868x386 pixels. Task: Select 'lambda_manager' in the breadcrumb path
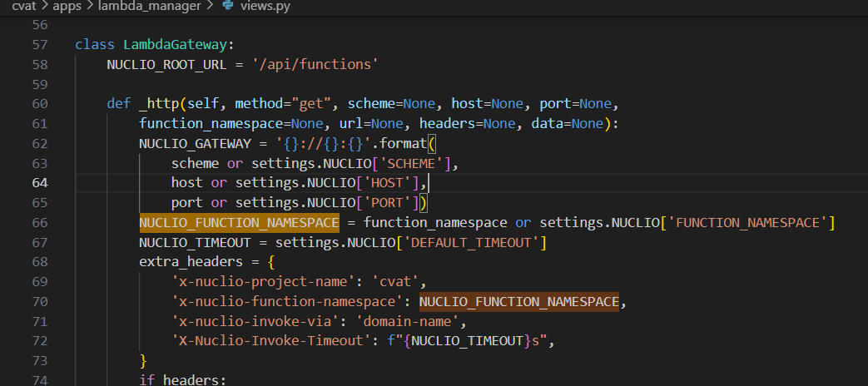coord(150,7)
